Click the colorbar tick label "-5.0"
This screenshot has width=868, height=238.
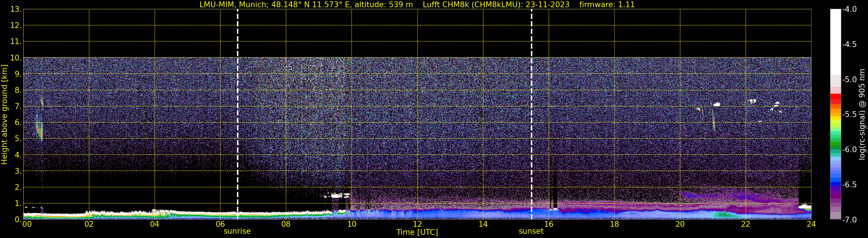coord(849,80)
